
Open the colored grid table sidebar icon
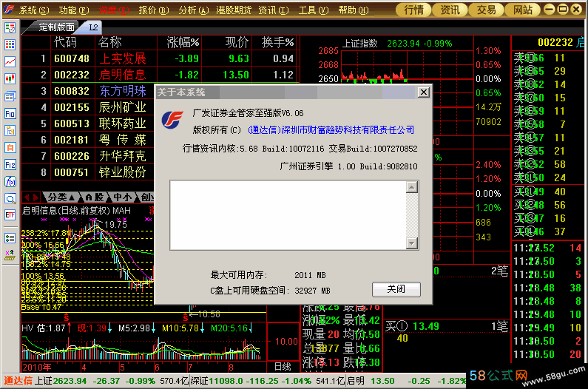coord(10,44)
